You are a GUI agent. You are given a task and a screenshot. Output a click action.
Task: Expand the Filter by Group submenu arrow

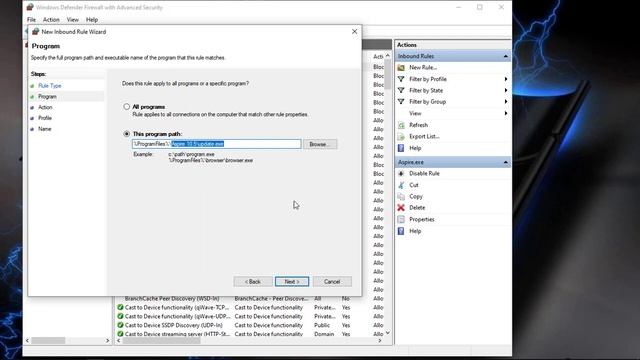click(506, 102)
